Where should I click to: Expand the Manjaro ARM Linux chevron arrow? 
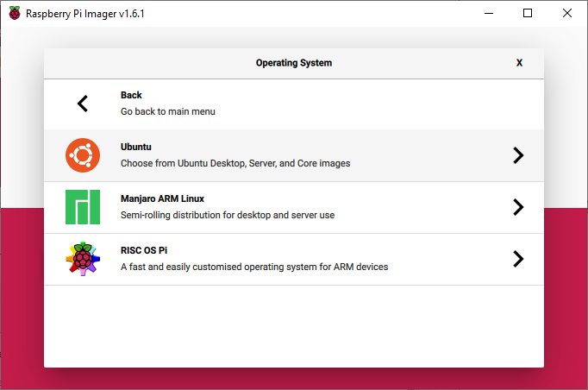pos(518,207)
